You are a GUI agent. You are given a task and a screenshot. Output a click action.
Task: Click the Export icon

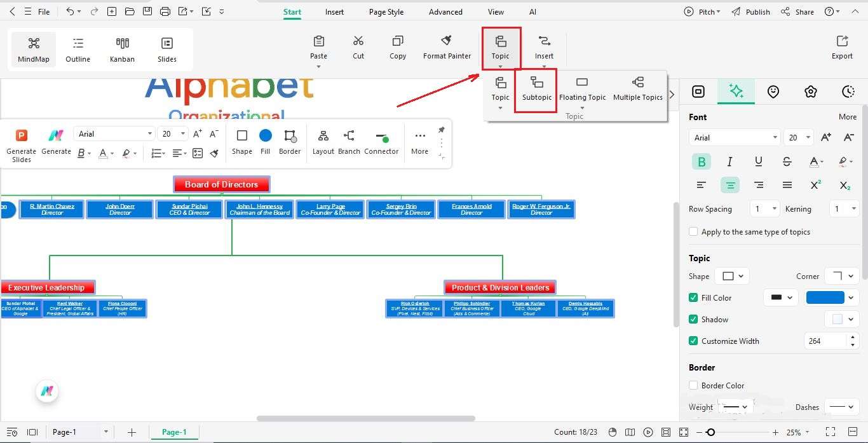coord(842,41)
